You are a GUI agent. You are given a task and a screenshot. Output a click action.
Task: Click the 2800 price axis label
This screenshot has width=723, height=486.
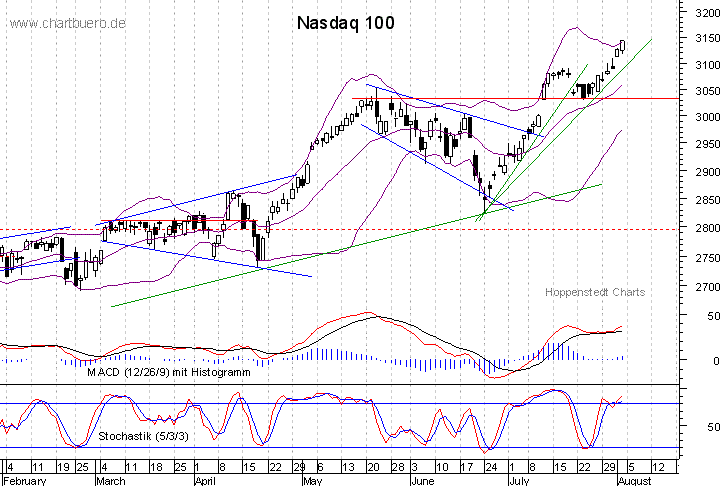click(x=707, y=228)
